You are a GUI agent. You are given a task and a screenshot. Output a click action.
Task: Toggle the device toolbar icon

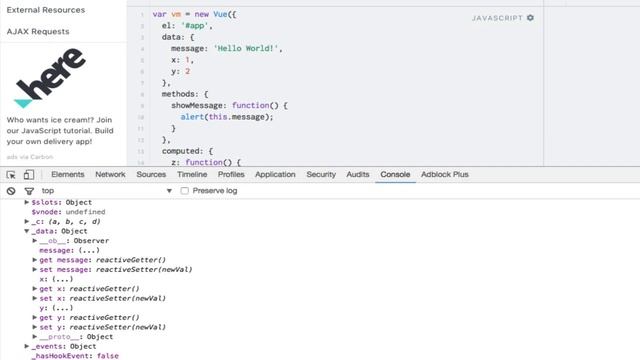click(29, 175)
